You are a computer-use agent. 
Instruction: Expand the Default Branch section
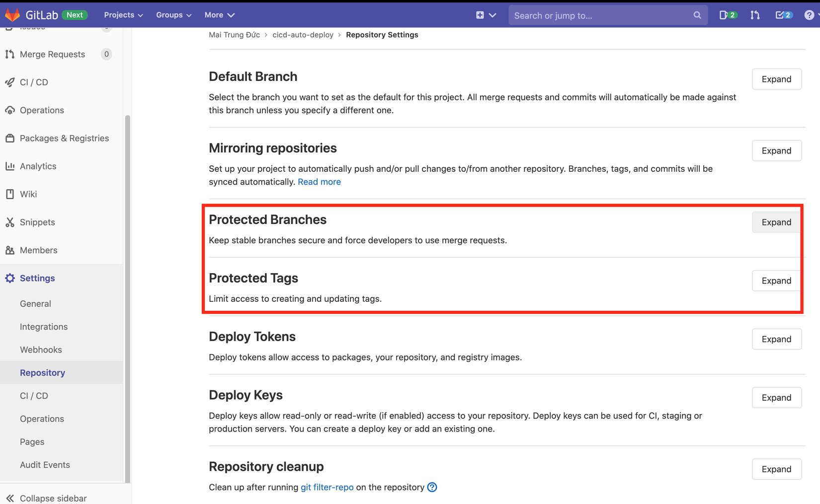(x=776, y=79)
